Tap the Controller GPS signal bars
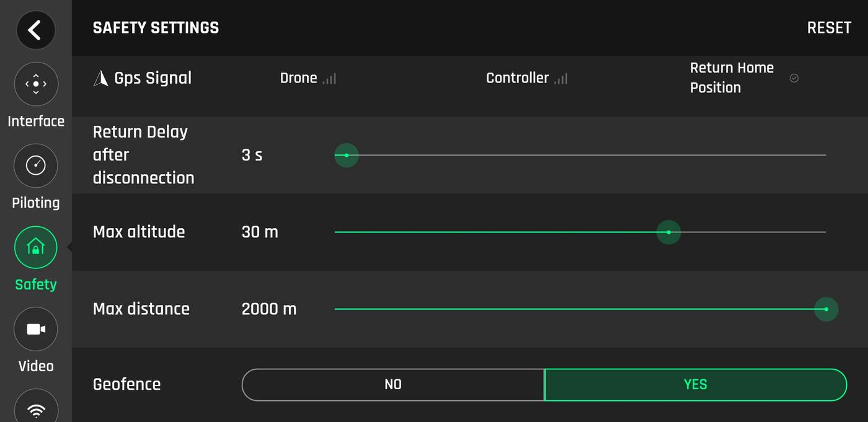This screenshot has height=422, width=868. coord(560,79)
